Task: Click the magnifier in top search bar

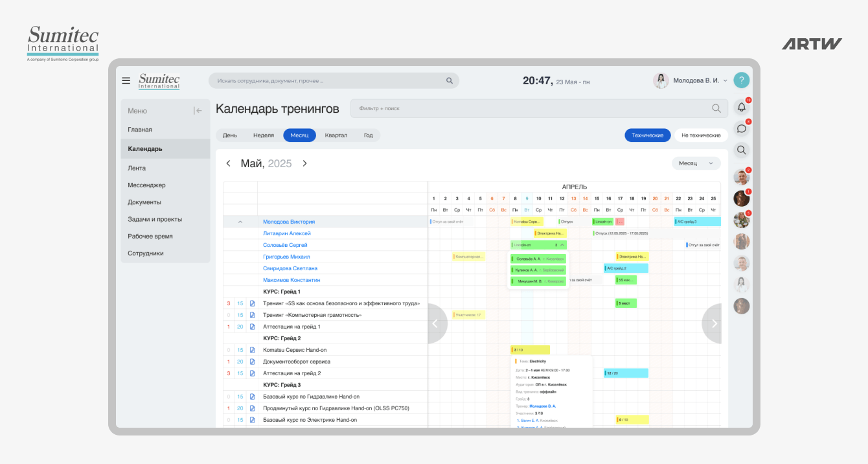Action: (450, 81)
